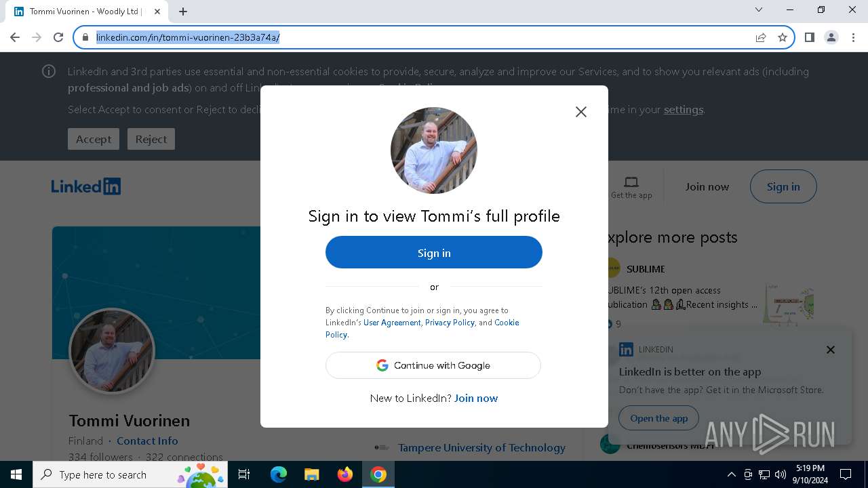Image resolution: width=868 pixels, height=488 pixels.
Task: Share this page icon in address bar
Action: (761, 37)
